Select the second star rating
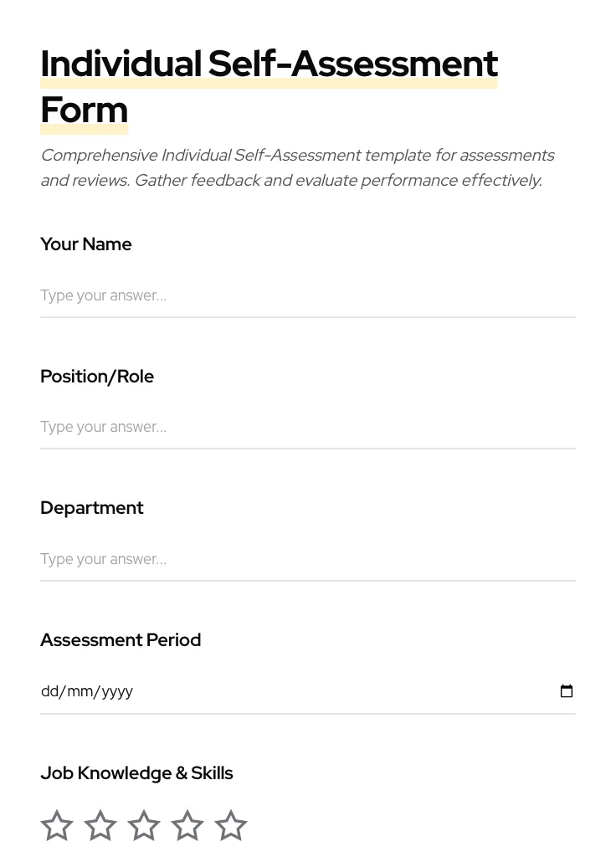This screenshot has height=857, width=616. pos(100,825)
